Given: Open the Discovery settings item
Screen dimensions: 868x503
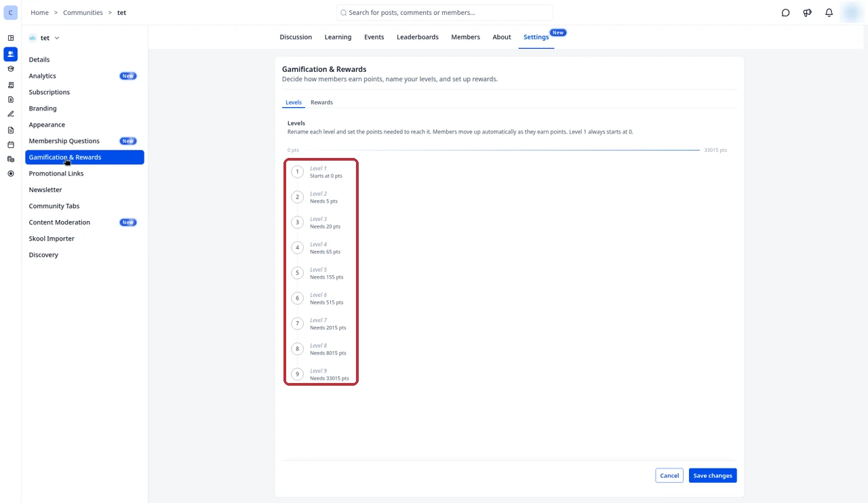Looking at the screenshot, I should [x=85, y=255].
